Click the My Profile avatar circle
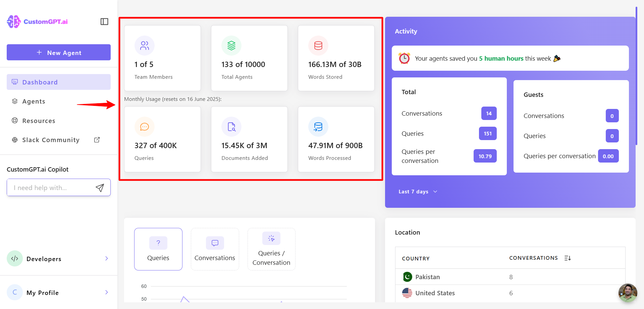The image size is (644, 309). [x=15, y=292]
